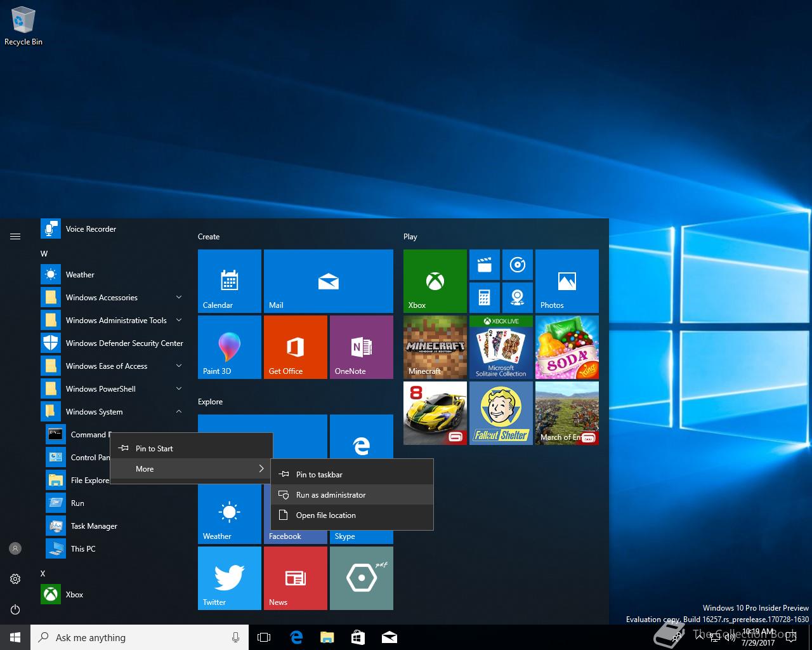The image size is (812, 650).
Task: Choose Open file location
Action: (352, 515)
